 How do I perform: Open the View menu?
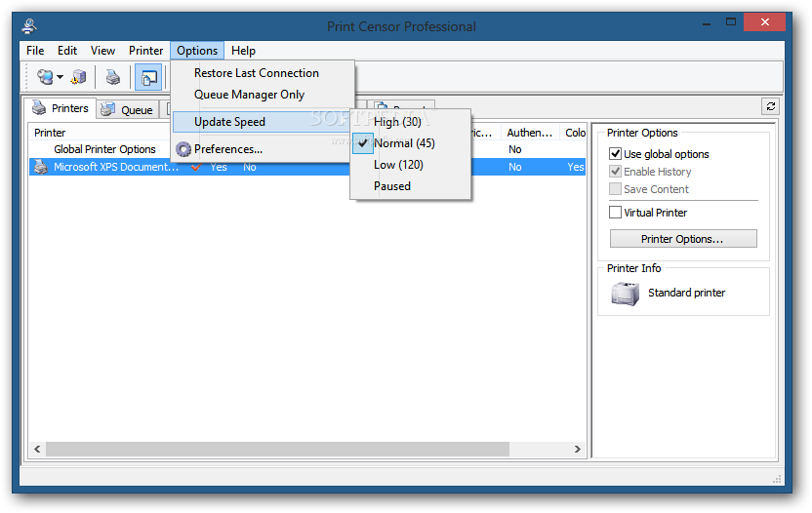pos(102,51)
